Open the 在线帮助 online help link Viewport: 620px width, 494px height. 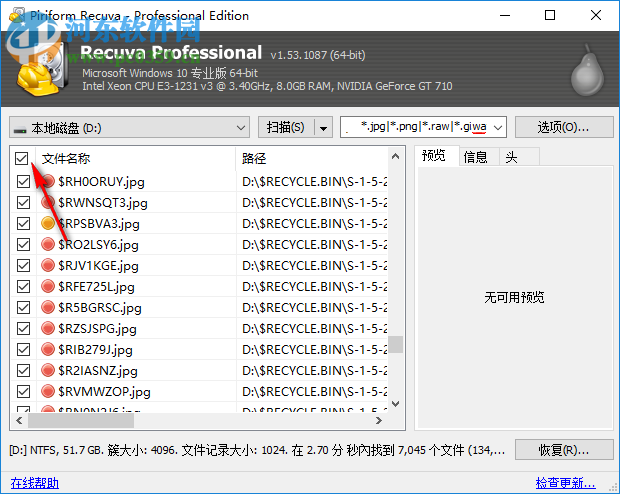35,483
